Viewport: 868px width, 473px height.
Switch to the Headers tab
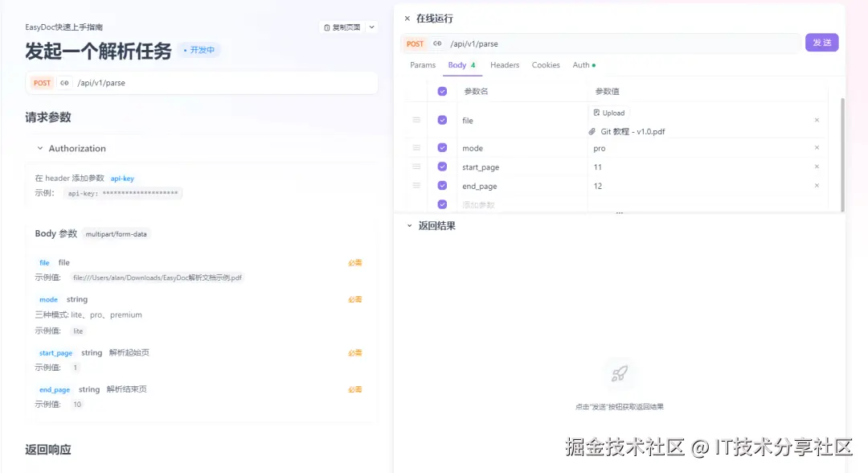click(504, 65)
